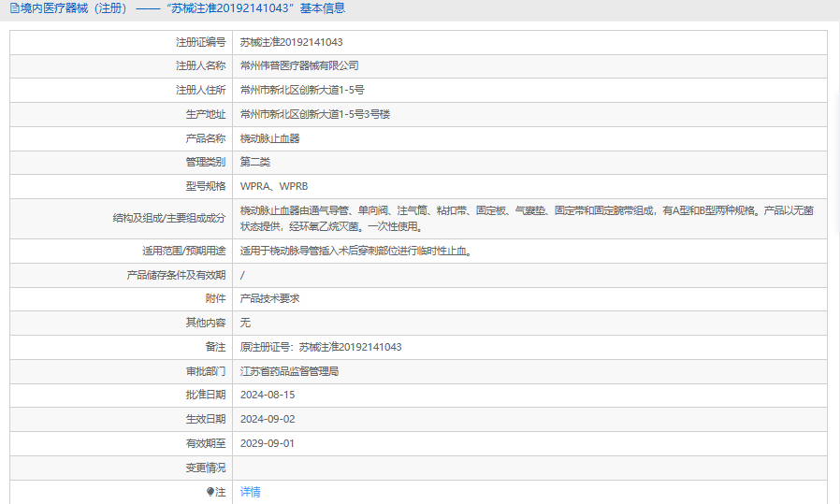Click the 变更情况 label

(206, 468)
